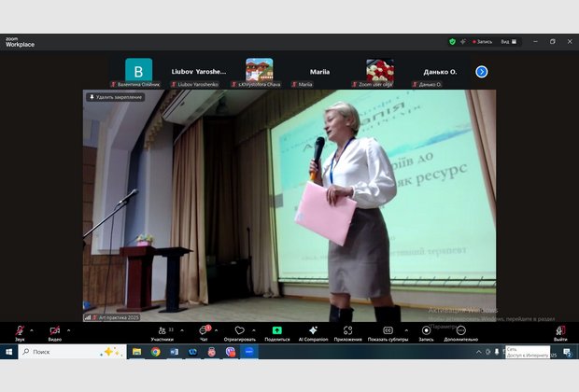Select the Данько О. participant tile
The width and height of the screenshot is (579, 392).
pyautogui.click(x=440, y=73)
